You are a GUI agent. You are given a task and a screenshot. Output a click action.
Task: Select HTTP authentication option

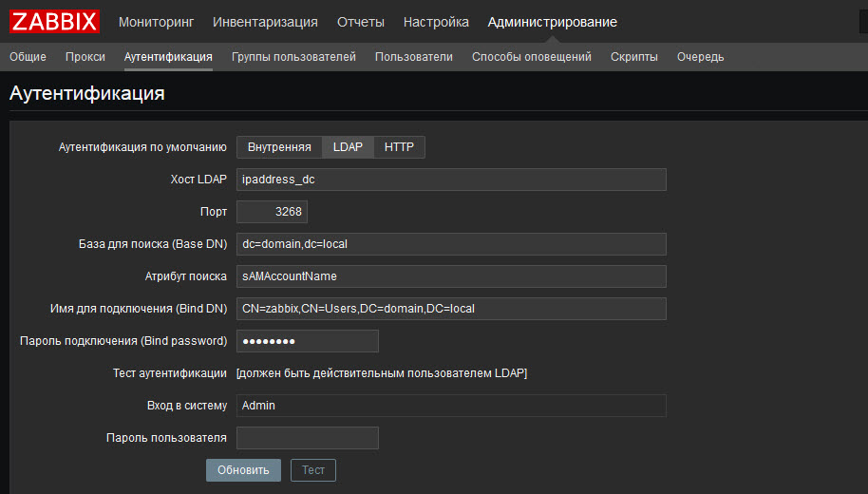(x=399, y=147)
